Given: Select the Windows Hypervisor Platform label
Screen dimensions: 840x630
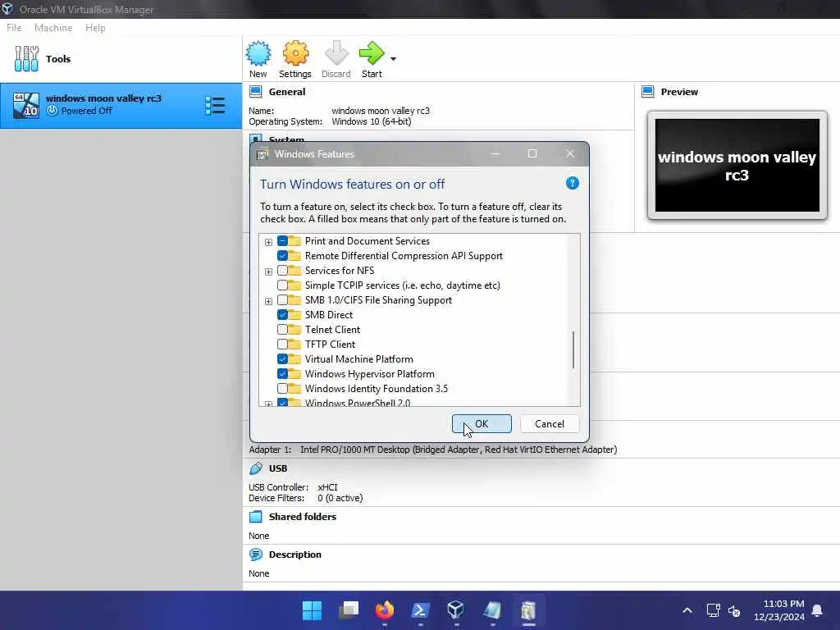Looking at the screenshot, I should click(370, 374).
